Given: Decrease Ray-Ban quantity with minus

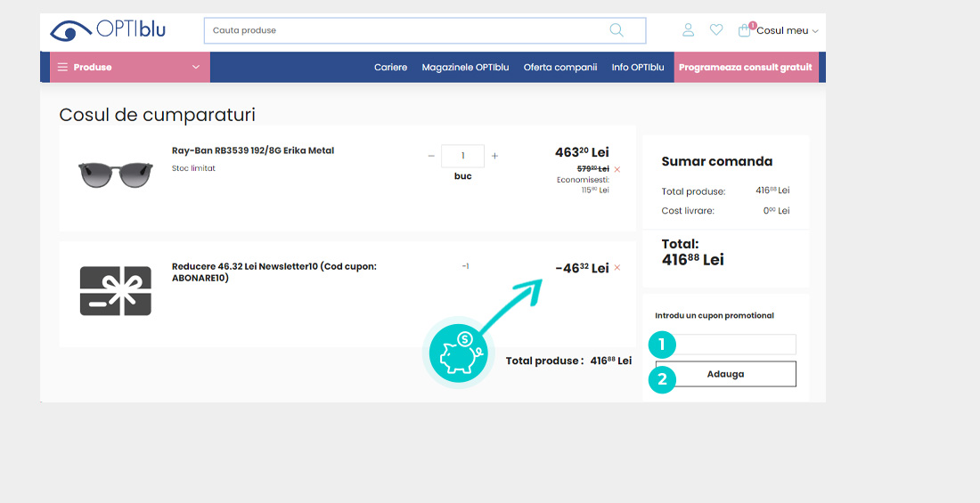Looking at the screenshot, I should (x=432, y=156).
